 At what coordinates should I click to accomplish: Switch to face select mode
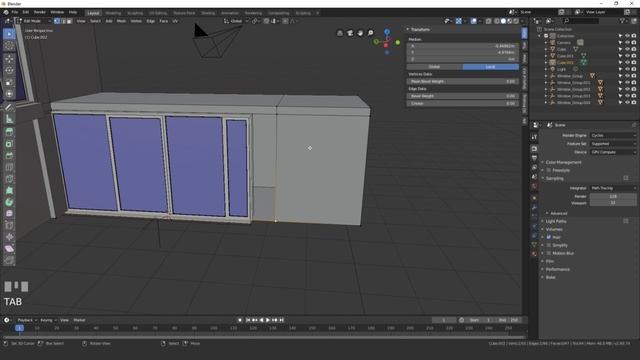pyautogui.click(x=69, y=21)
